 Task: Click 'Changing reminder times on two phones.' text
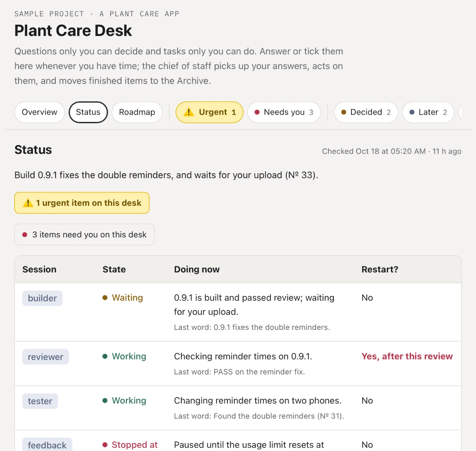tap(258, 400)
